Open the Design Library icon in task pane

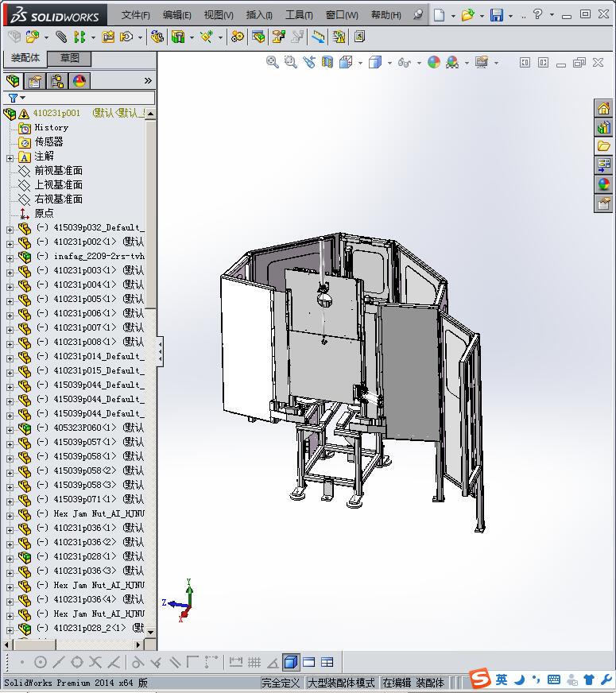tap(603, 128)
